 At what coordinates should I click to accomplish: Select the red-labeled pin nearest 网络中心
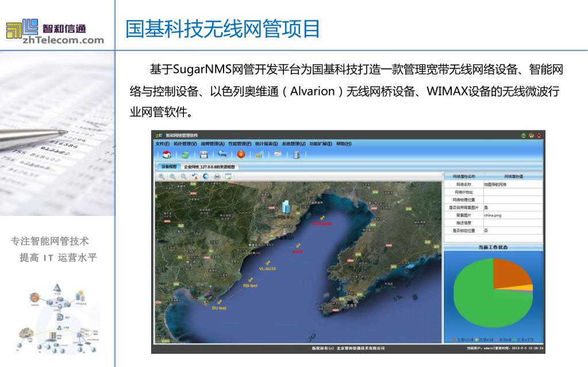point(322,218)
